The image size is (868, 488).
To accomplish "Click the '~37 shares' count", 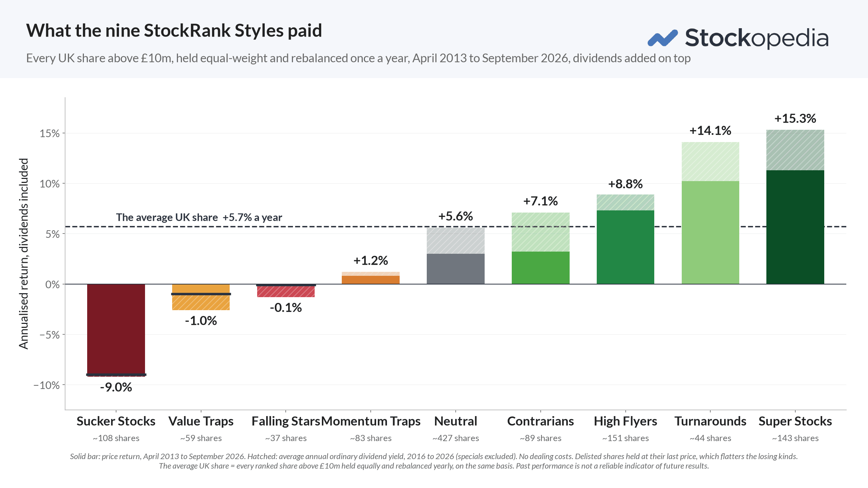I will [x=286, y=438].
